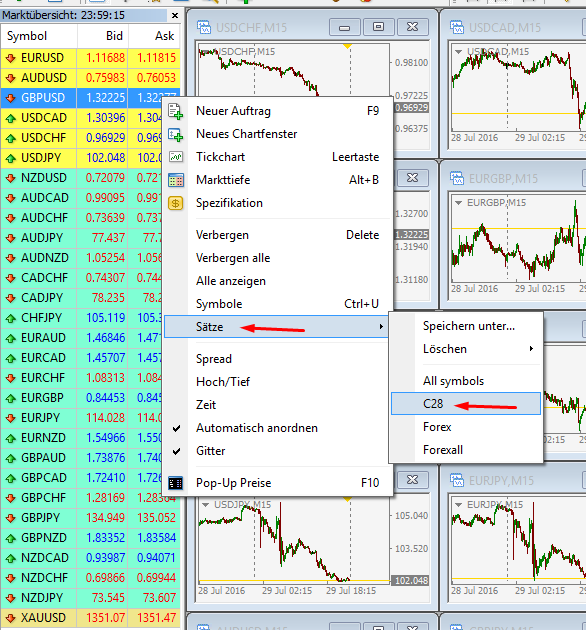Click the down arrow icon beside AUDUSD
This screenshot has height=630, width=586.
(11, 78)
